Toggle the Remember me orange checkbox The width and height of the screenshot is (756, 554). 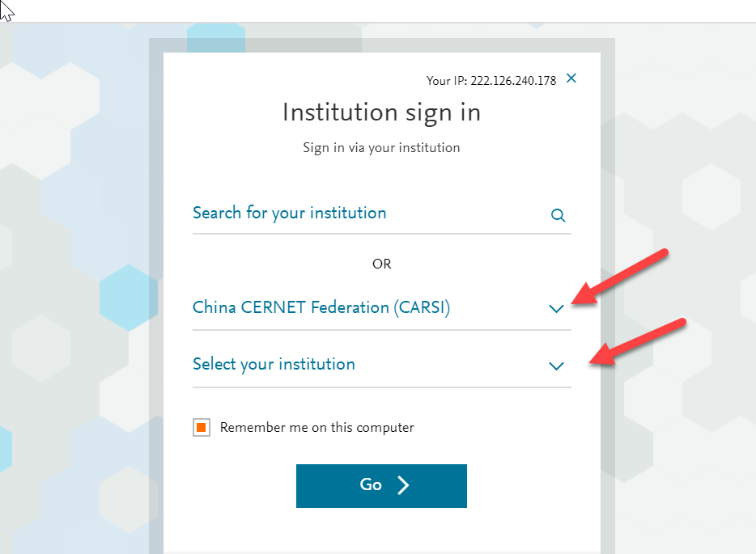(202, 427)
